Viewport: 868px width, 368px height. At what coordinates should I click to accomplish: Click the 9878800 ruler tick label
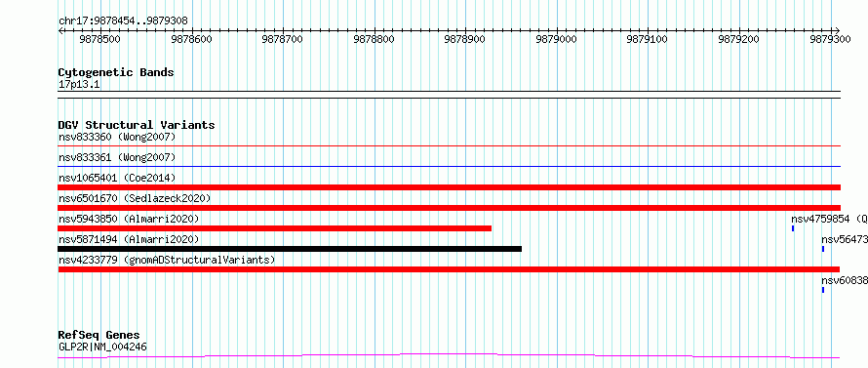[375, 39]
